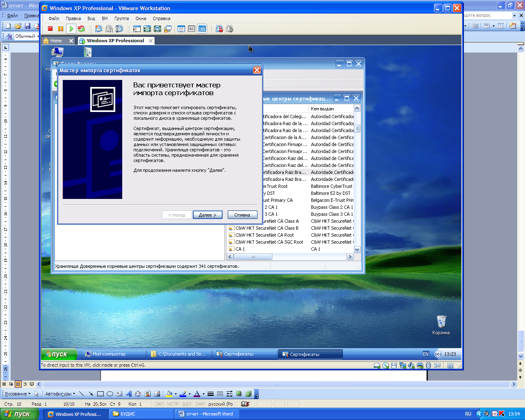Click the Кем выдан column header
Viewport: 525px width, 420px height.
coord(331,109)
